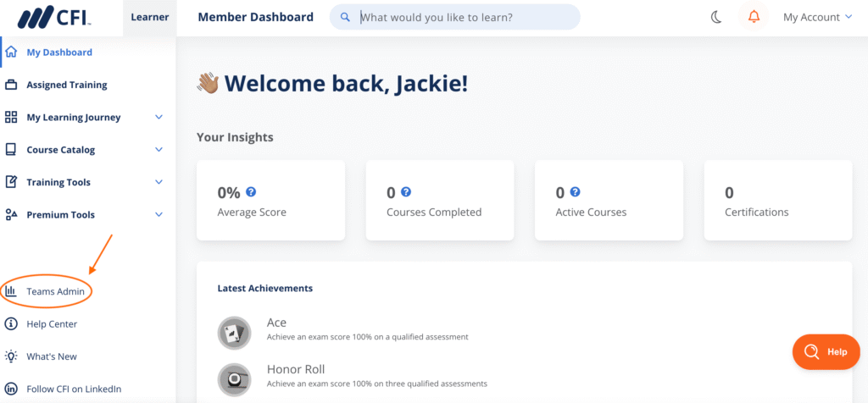Click the Honor Roll badge icon
Viewport: 868px width, 403px height.
tap(233, 378)
